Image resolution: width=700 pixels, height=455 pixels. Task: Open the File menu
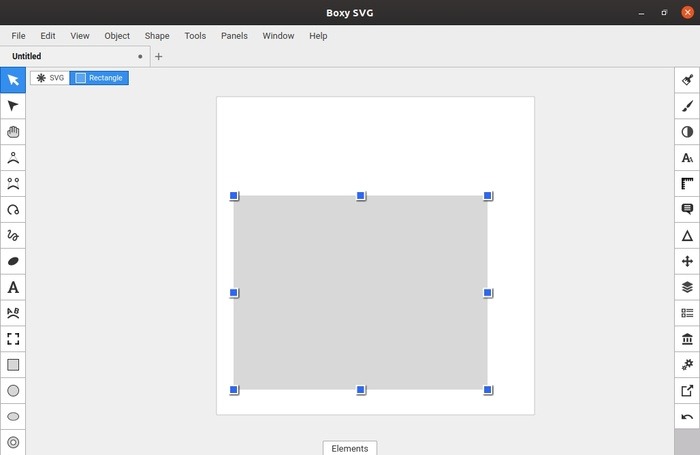point(18,36)
